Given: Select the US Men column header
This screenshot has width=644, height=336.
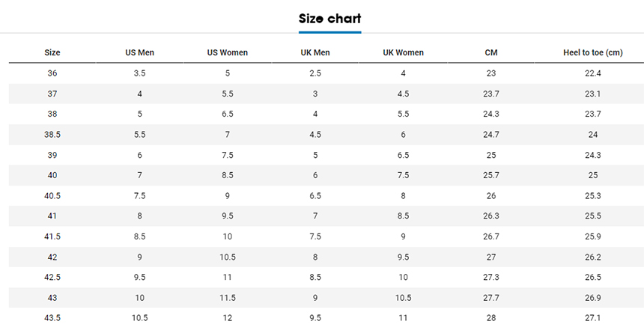Looking at the screenshot, I should (139, 52).
